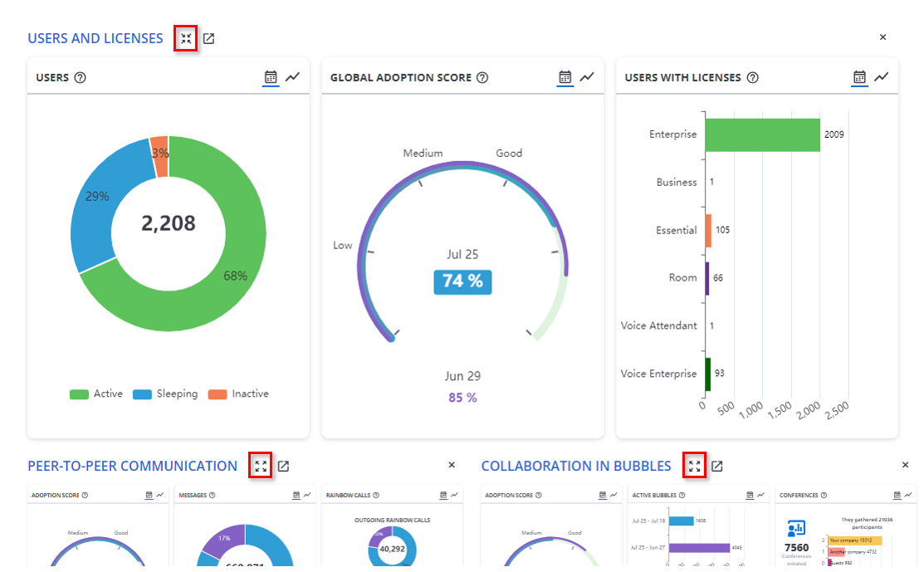Screen dimensions: 924x572
Task: Open help for Rainbow Calls widget
Action: (376, 496)
